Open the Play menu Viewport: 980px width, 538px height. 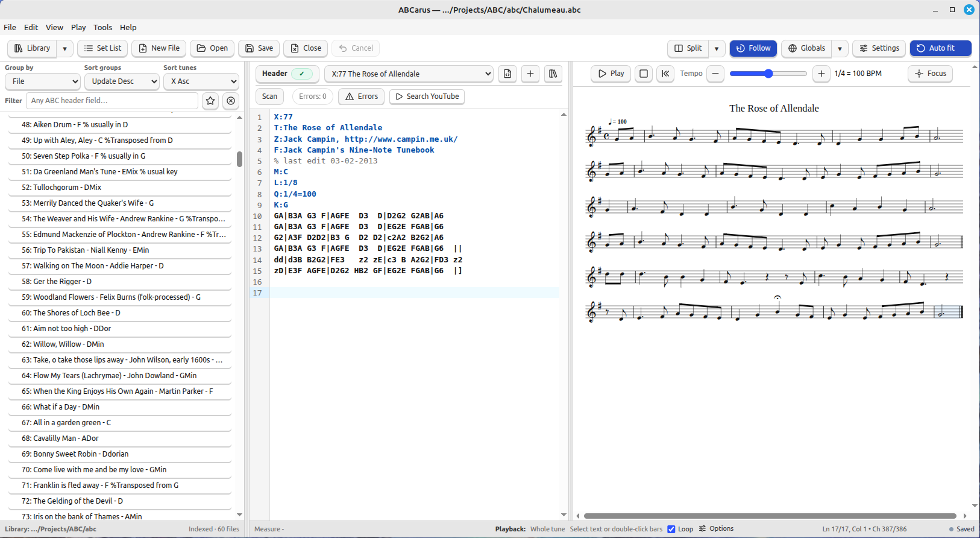coord(78,27)
